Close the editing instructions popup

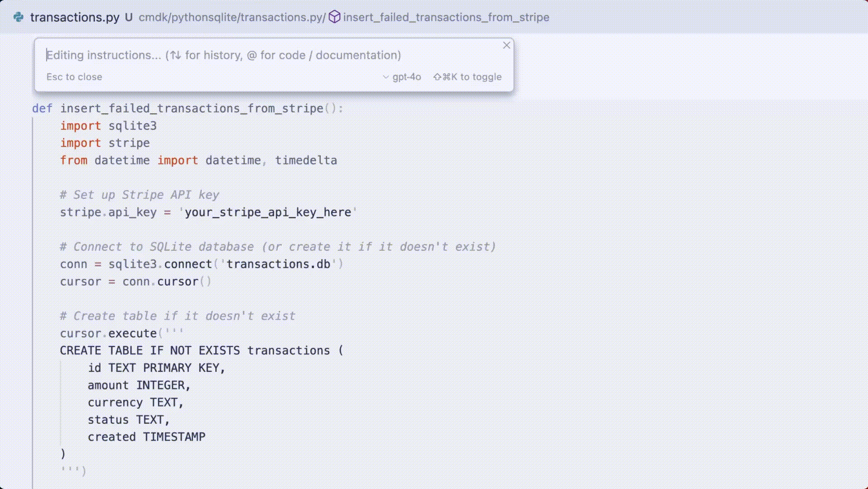pyautogui.click(x=506, y=45)
